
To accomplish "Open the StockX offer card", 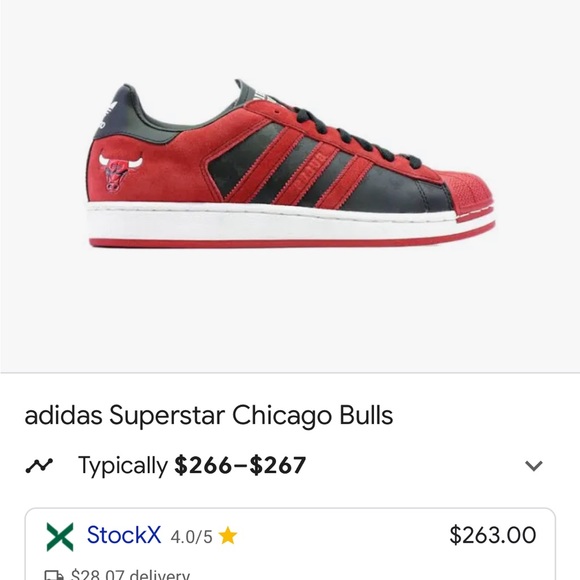I will point(290,544).
